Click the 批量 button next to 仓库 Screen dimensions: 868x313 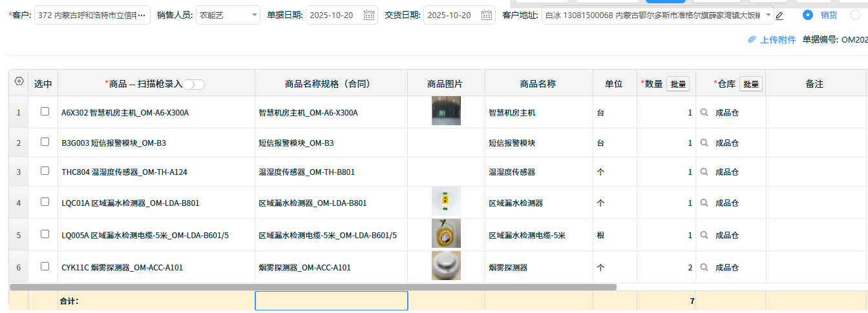(750, 84)
